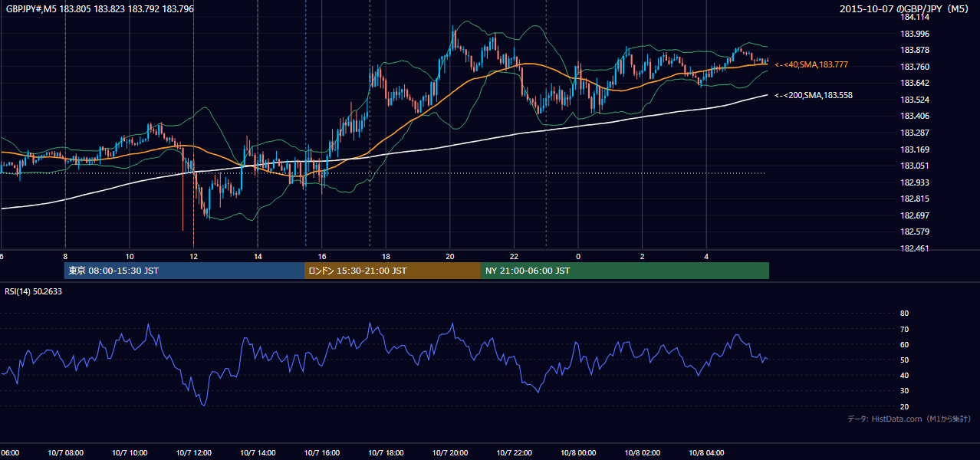Click hour label 0 under the price chart

[578, 256]
